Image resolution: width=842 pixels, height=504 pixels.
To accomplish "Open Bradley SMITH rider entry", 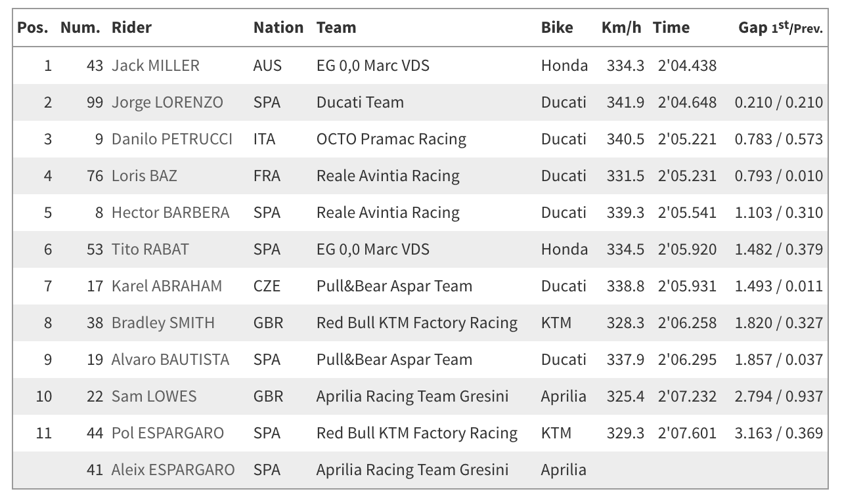I will click(163, 323).
